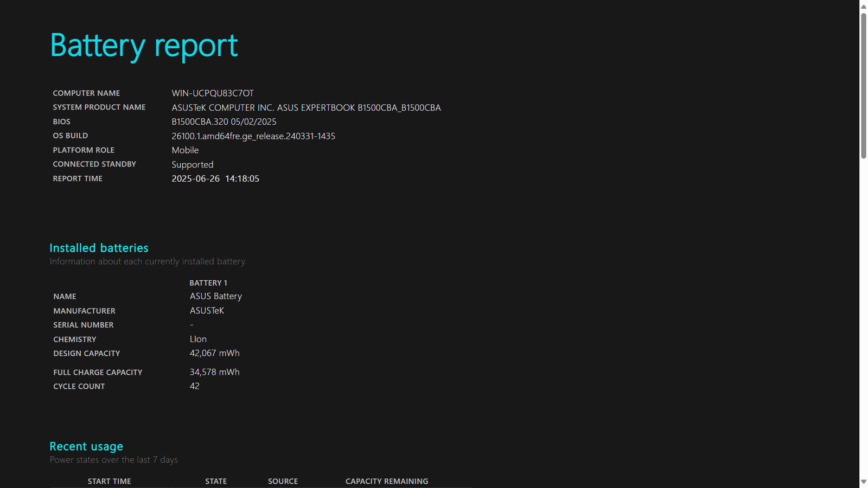
Task: Click the LIon chemistry value
Action: [198, 339]
